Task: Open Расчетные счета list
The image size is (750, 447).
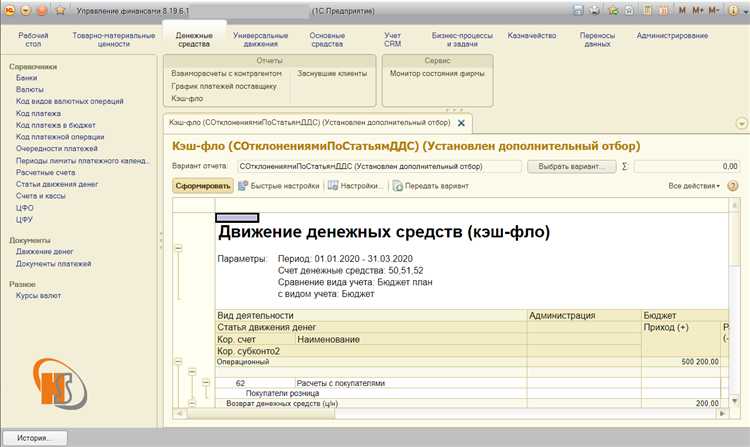Action: click(45, 173)
